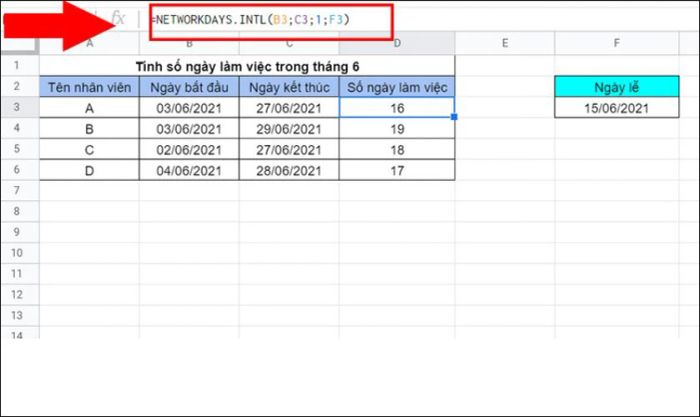Select employee name cell C
Viewport: 700px width, 417px height.
[x=89, y=150]
